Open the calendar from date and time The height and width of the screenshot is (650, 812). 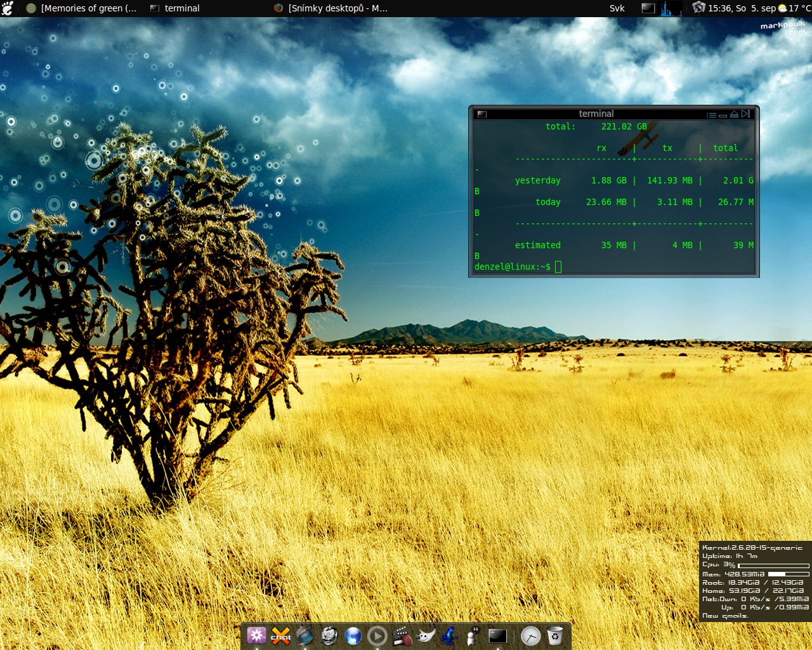pyautogui.click(x=741, y=8)
